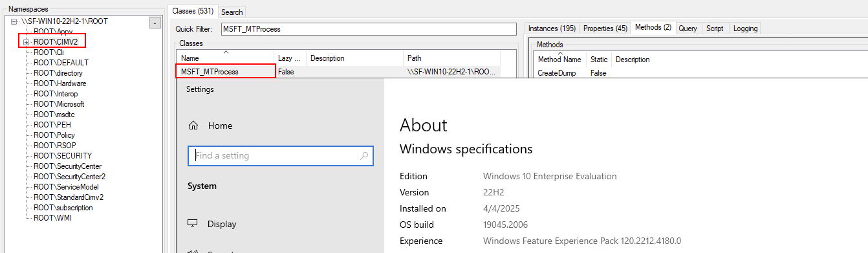Open the Script tab
868x253 pixels.
coord(715,28)
